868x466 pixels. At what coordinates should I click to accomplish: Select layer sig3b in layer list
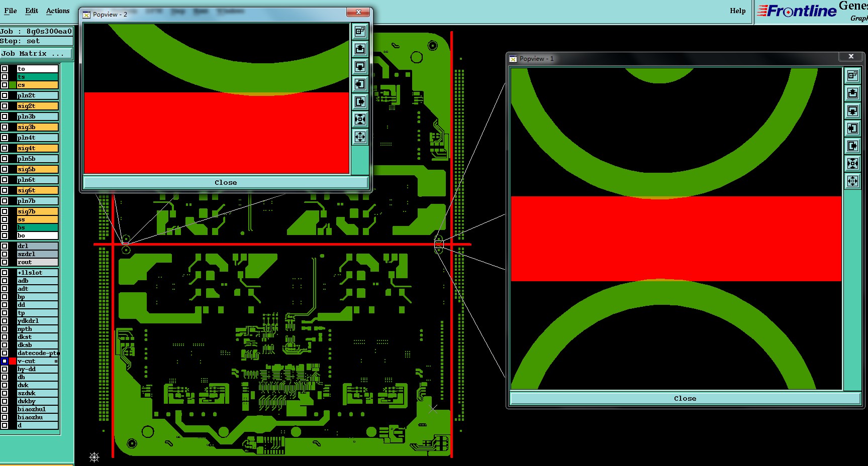coord(38,127)
